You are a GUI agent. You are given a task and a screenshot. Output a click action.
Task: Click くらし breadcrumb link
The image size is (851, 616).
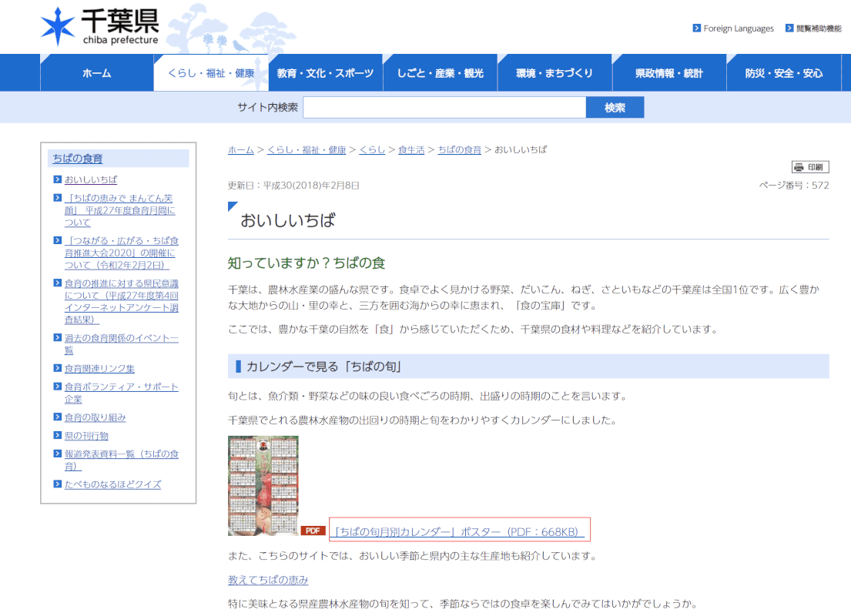click(x=372, y=150)
